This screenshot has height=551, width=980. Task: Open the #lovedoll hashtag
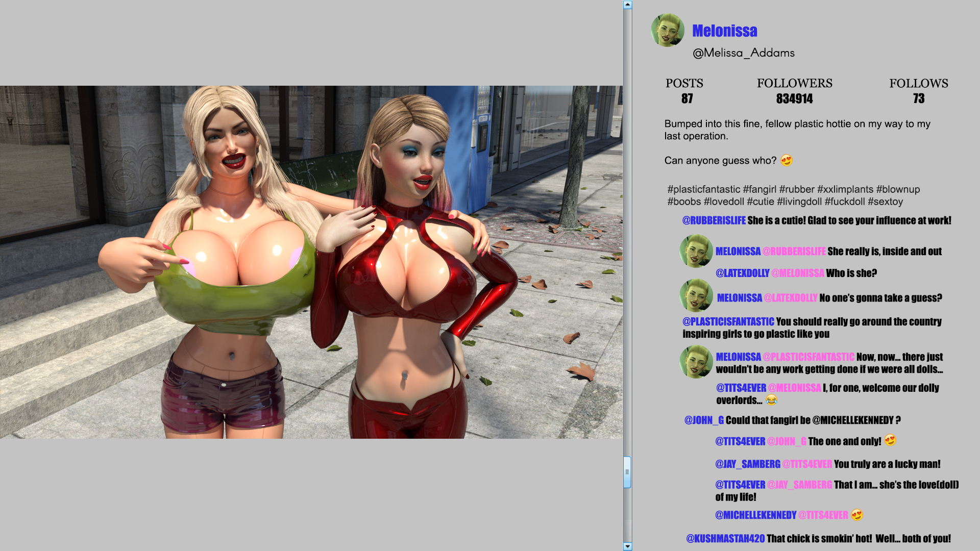click(x=724, y=202)
